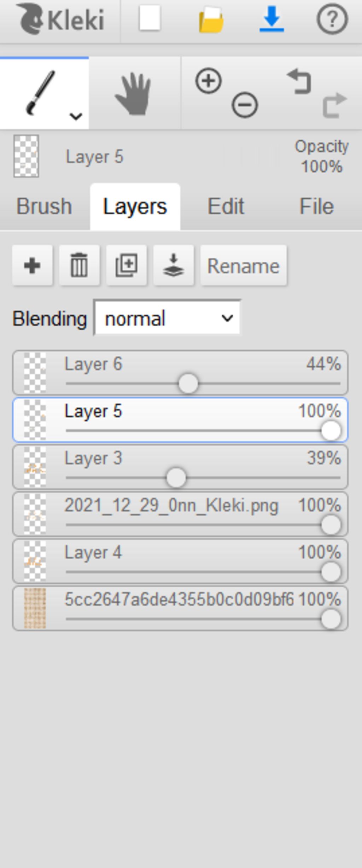Select the 2021_12_29_0nn_Kleki.png layer

point(180,514)
